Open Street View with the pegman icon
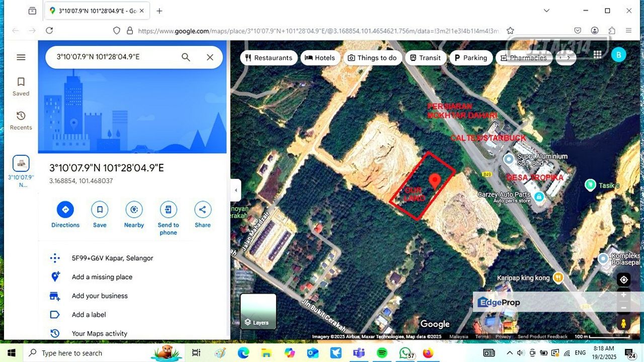Image resolution: width=644 pixels, height=362 pixels. click(x=624, y=323)
